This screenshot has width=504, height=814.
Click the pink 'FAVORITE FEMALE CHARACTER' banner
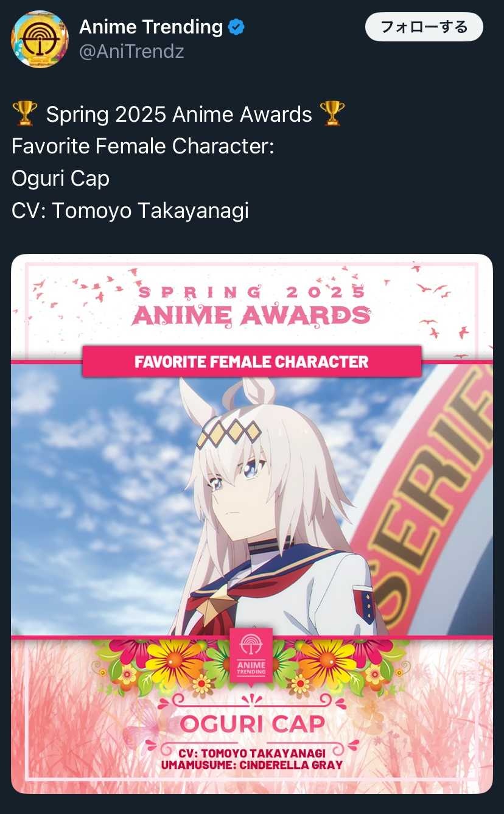pos(251,362)
